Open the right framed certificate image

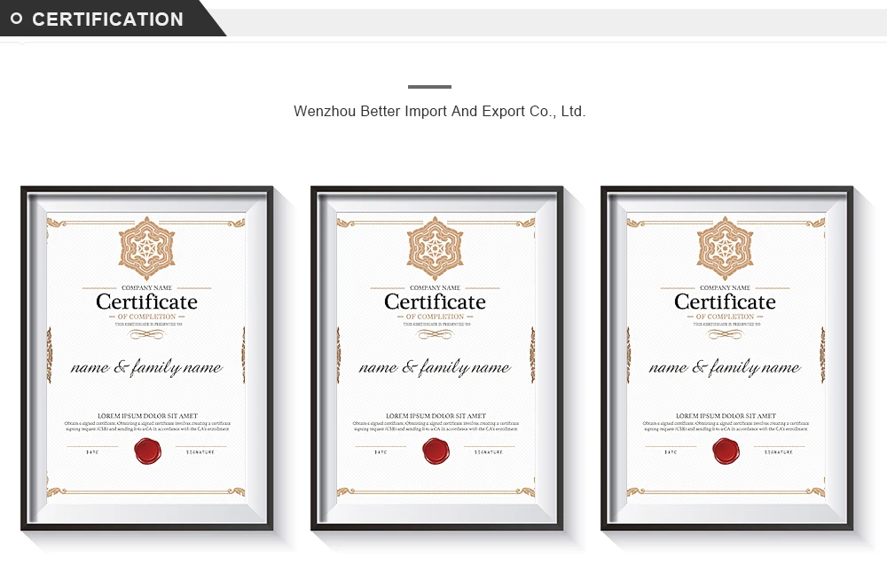click(x=727, y=358)
